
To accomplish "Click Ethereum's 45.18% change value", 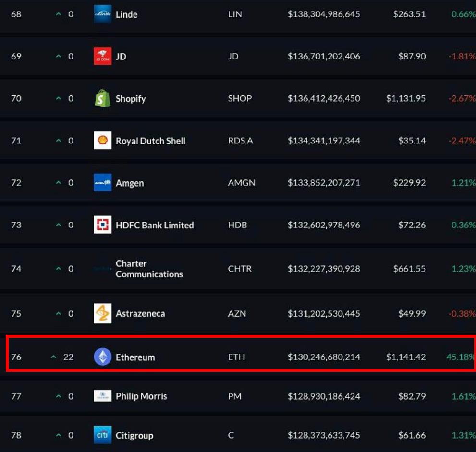I will point(461,357).
